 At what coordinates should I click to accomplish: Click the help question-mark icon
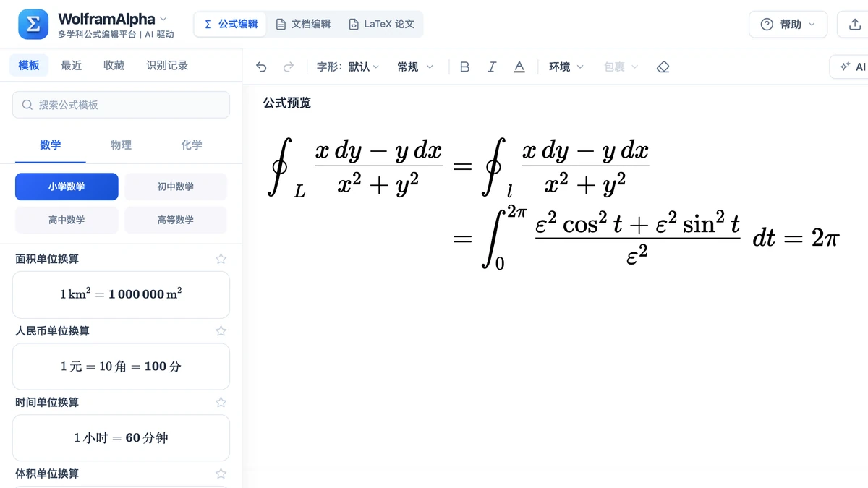[767, 25]
